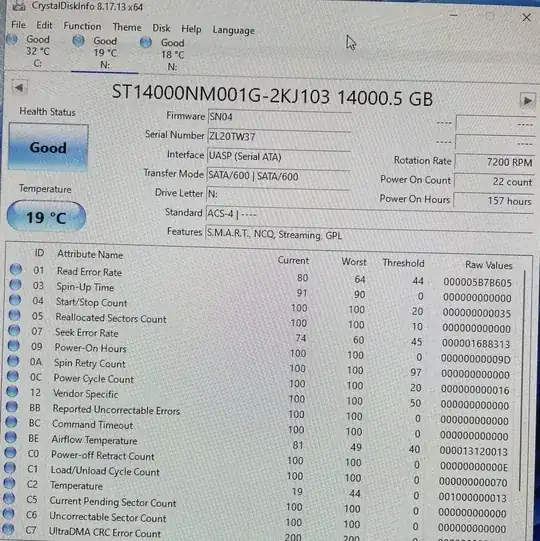Click status icon for Start/Stop Count
Viewport: 540px width, 541px height.
(15, 299)
